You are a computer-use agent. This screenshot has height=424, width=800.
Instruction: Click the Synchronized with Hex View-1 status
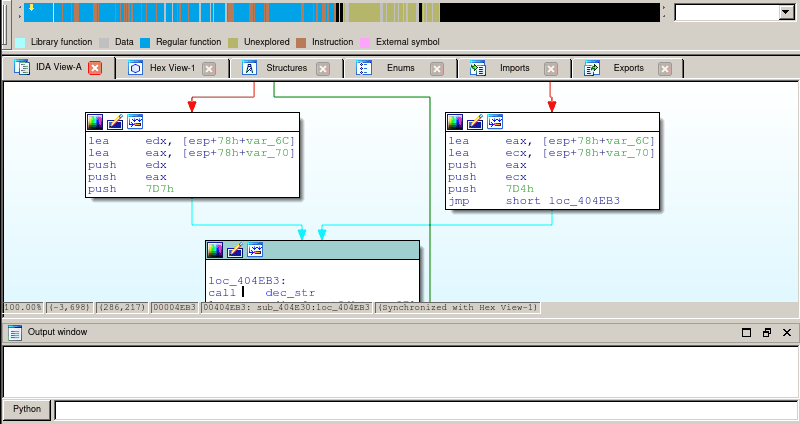tap(458, 308)
